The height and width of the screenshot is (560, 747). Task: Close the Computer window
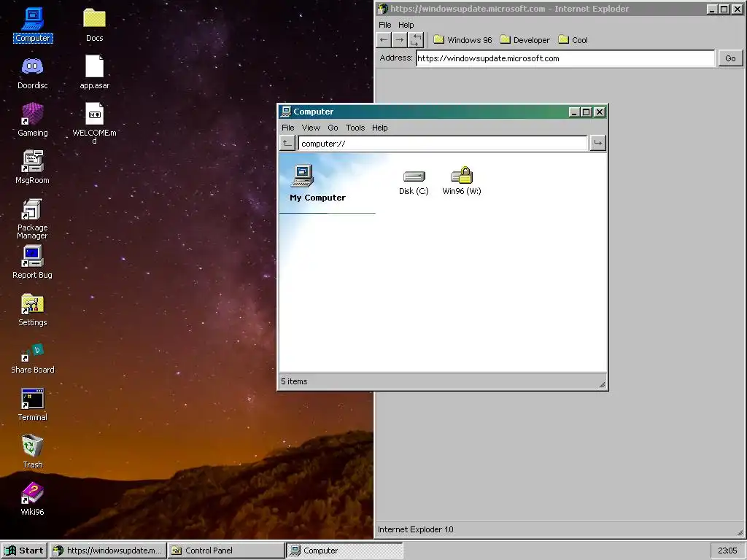pos(600,112)
